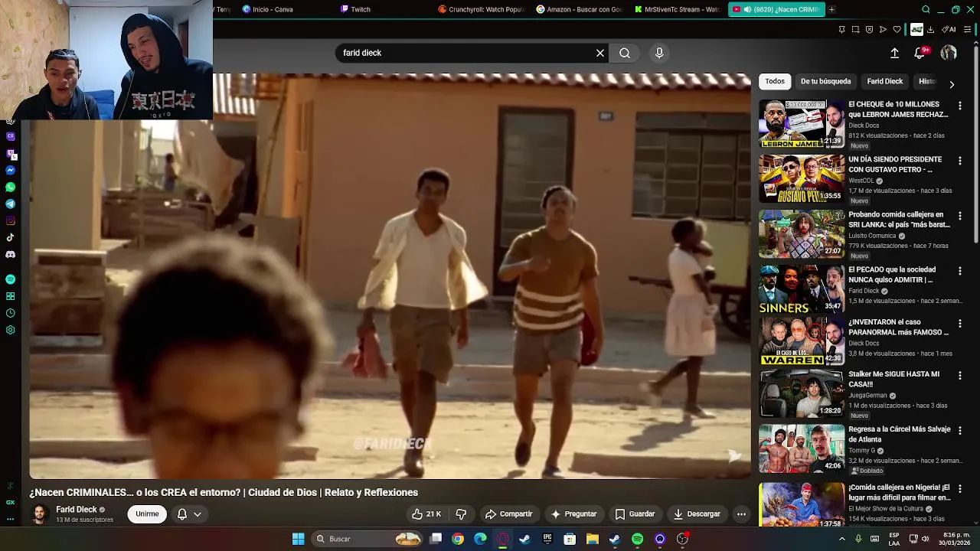Start voice search with microphone icon
The width and height of the screenshot is (980, 551).
659,53
